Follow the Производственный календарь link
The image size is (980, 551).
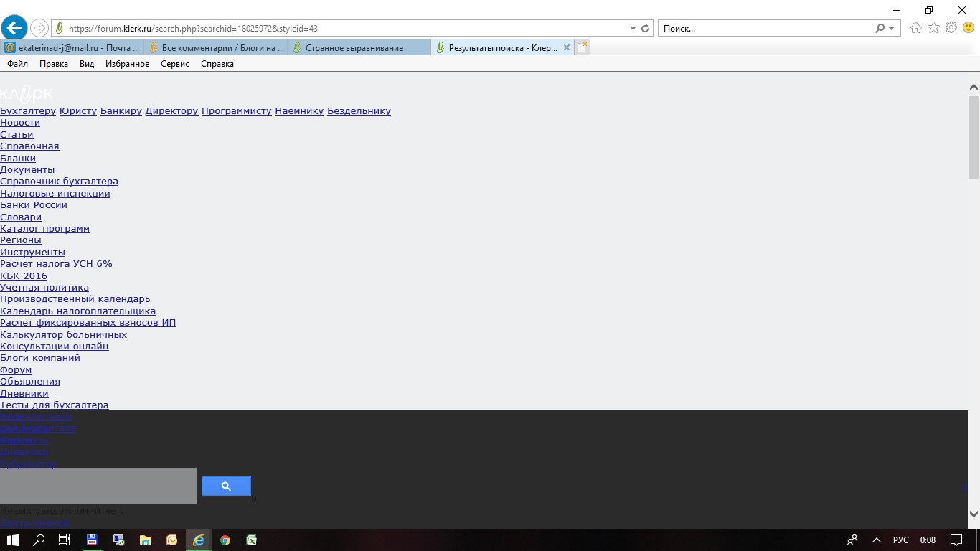pyautogui.click(x=75, y=299)
